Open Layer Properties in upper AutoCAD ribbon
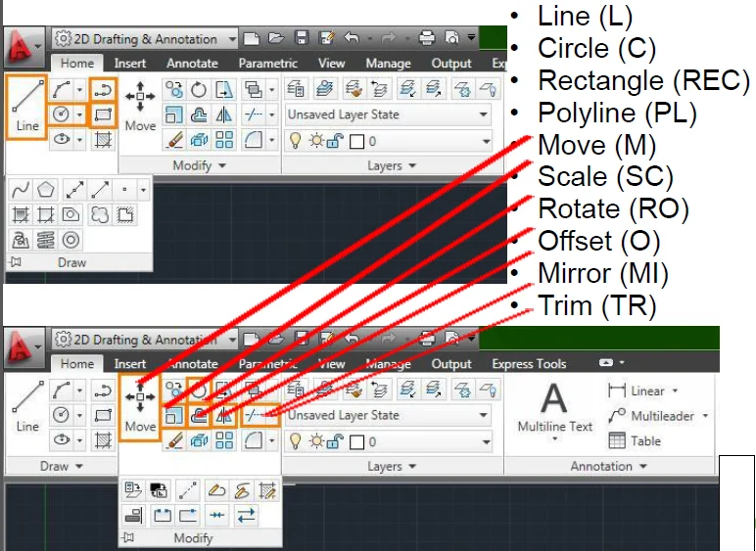This screenshot has height=551, width=756. (x=295, y=89)
